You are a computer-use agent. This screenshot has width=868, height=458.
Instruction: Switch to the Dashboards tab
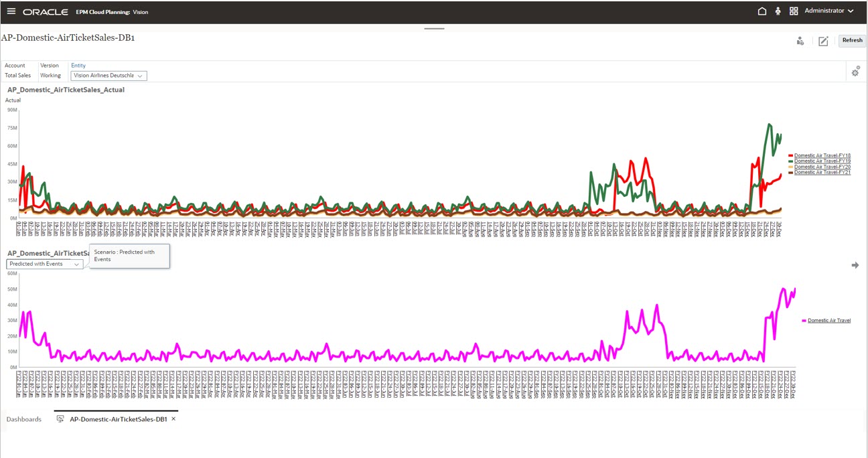click(x=23, y=418)
